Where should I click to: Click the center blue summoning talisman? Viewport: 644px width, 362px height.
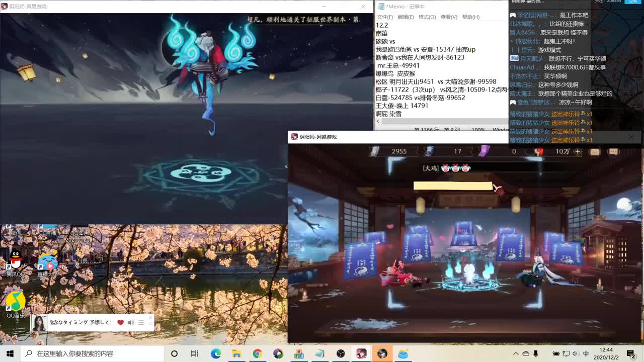(x=463, y=233)
